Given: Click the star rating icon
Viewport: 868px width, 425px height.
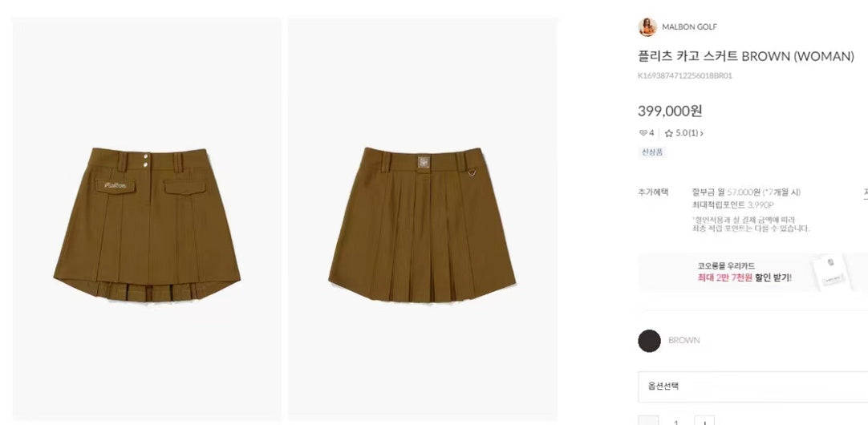Looking at the screenshot, I should pyautogui.click(x=669, y=133).
